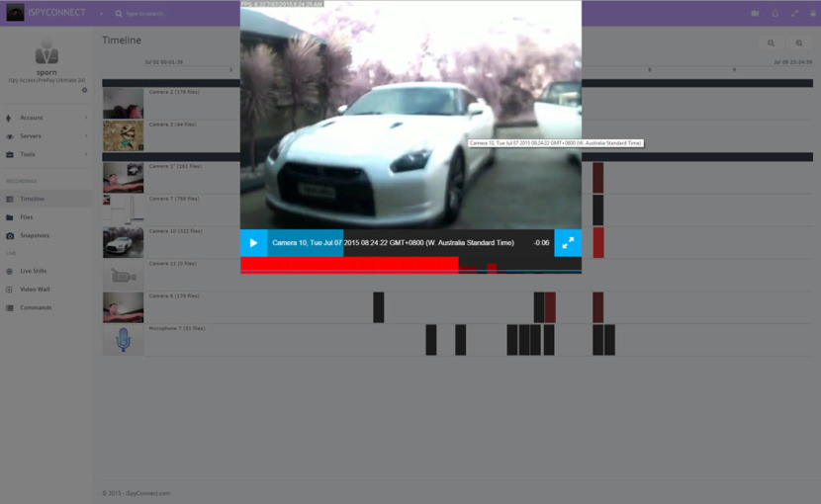Viewport: 821px width, 504px height.
Task: Open the Snapshots section
Action: pos(35,235)
